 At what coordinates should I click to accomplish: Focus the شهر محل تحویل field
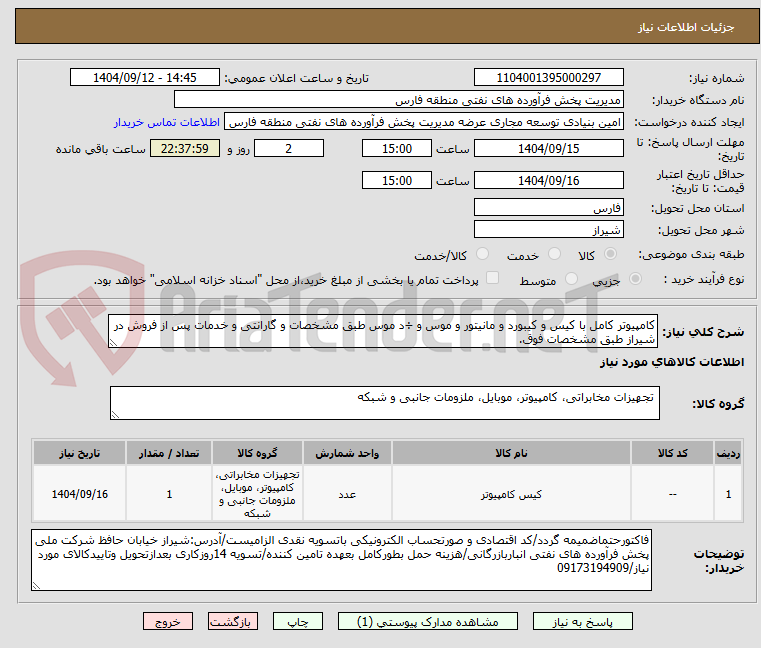548,230
